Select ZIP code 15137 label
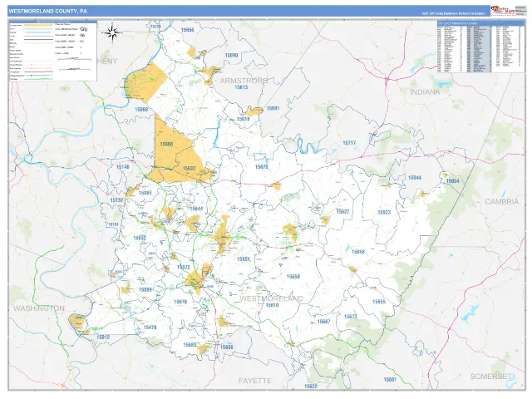The image size is (532, 399). [116, 200]
